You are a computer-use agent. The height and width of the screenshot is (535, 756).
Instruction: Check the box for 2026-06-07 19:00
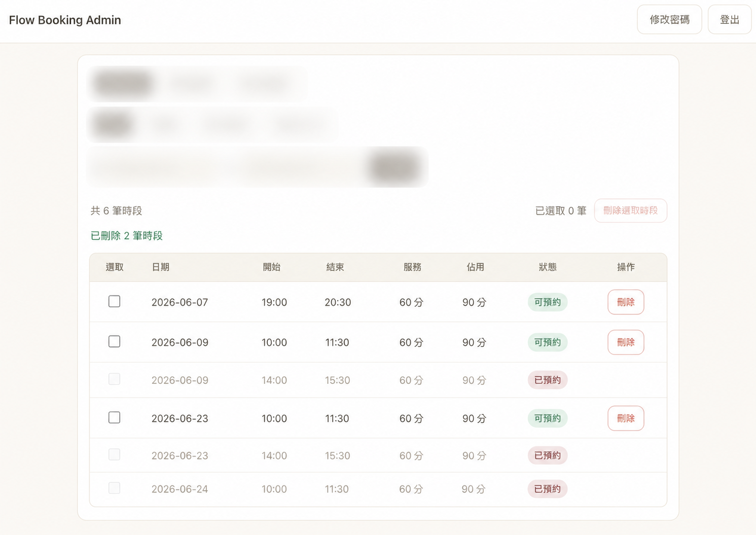(114, 301)
